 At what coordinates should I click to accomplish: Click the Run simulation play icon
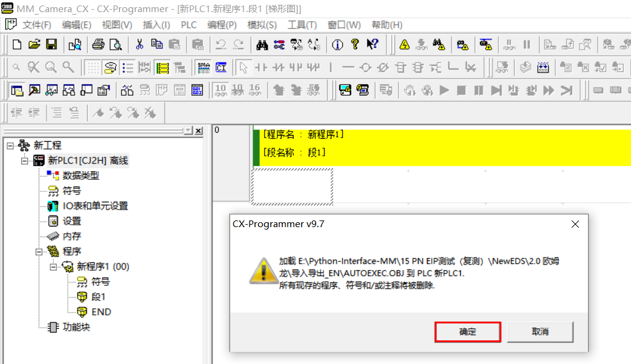[x=445, y=91]
